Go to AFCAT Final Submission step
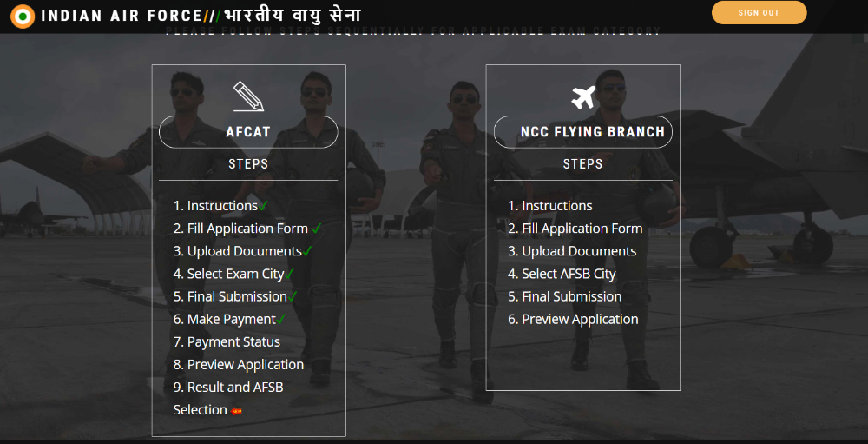868x444 pixels. tap(230, 296)
